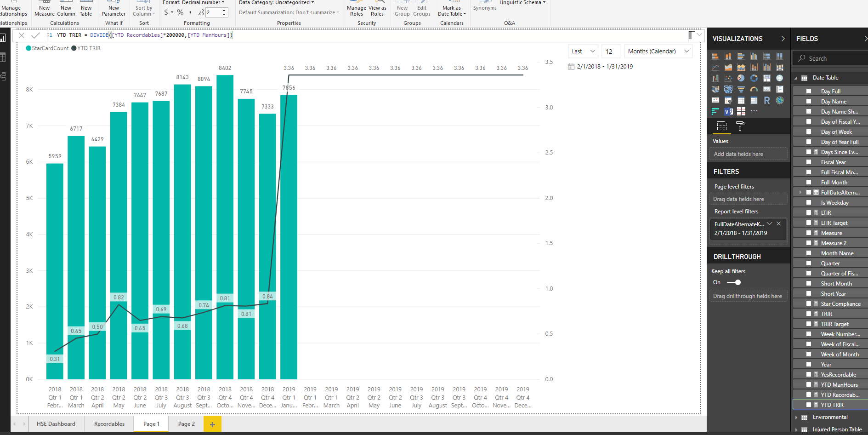Select the Slicer visualization icon
The height and width of the screenshot is (435, 868).
(728, 100)
